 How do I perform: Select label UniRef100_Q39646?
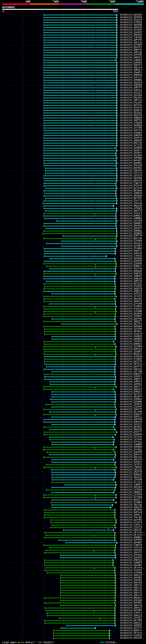[x=131, y=263]
